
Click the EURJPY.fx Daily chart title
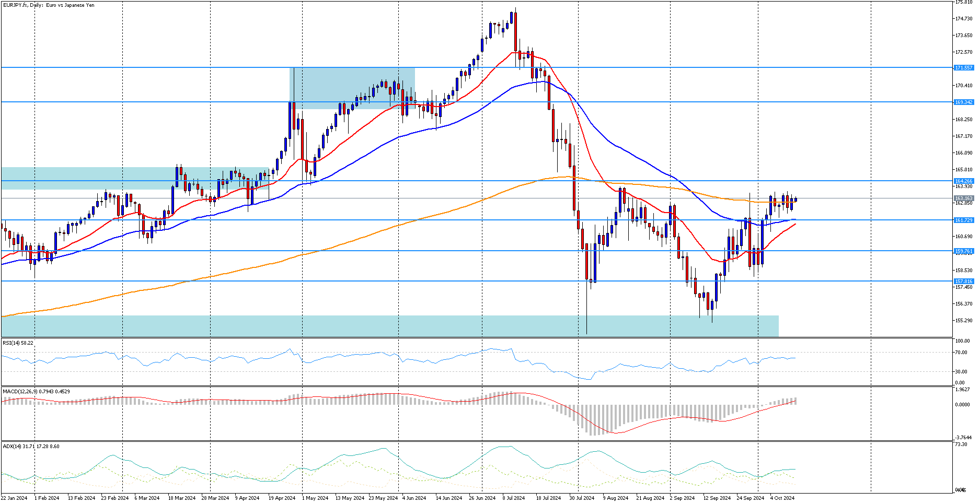pyautogui.click(x=48, y=5)
